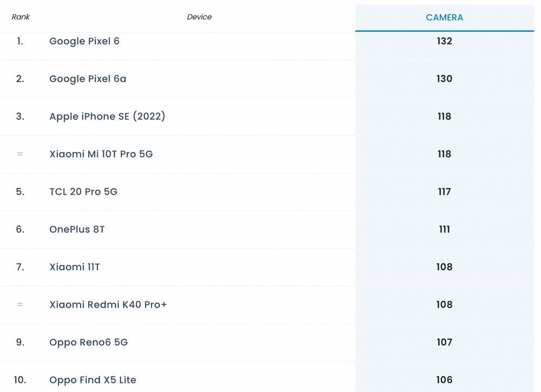Click the 107 score for Oppo Reno6
This screenshot has width=541, height=392.
pos(444,342)
